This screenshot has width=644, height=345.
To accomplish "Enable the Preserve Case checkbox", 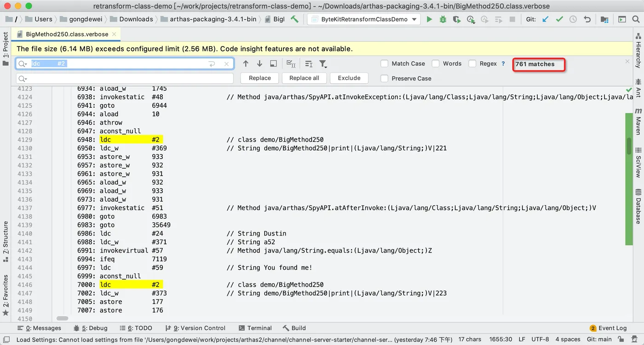I will pyautogui.click(x=385, y=78).
